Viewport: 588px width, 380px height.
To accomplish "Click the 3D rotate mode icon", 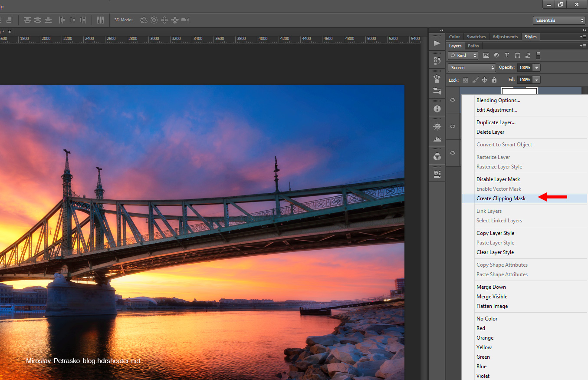I will point(144,20).
